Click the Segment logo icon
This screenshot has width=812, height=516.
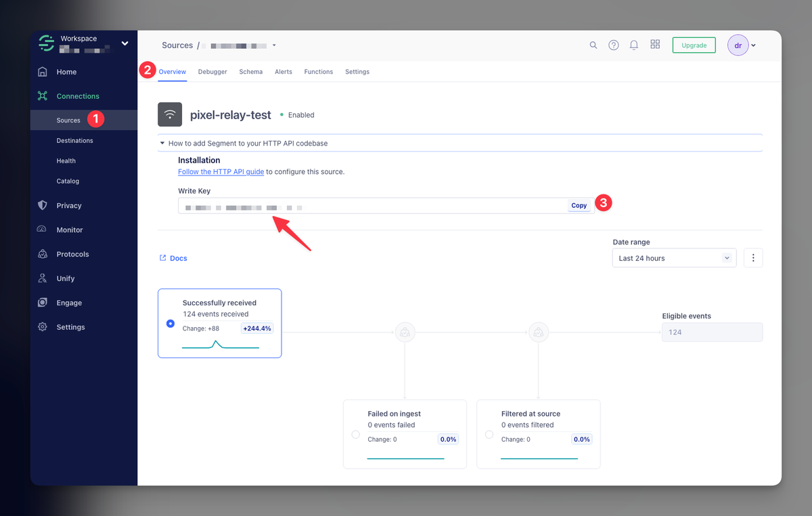click(45, 44)
